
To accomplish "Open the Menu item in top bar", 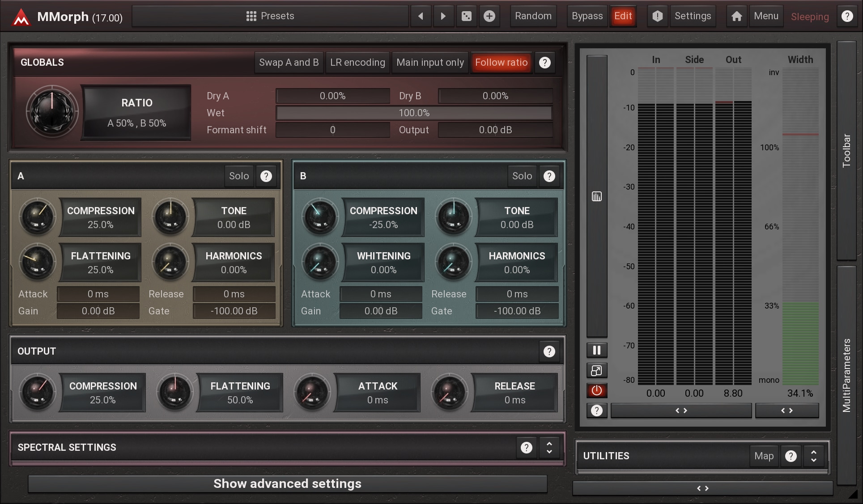I will point(766,16).
